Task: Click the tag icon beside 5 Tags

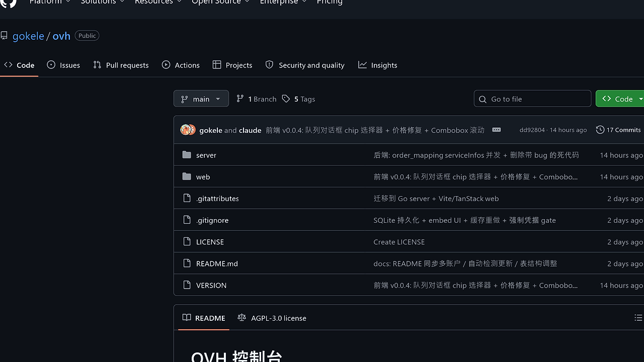Action: point(286,99)
